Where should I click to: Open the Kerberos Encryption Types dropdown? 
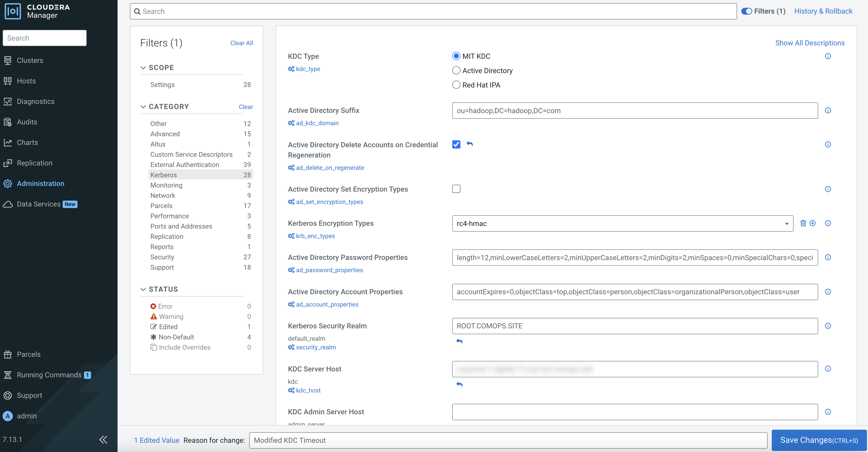point(786,224)
